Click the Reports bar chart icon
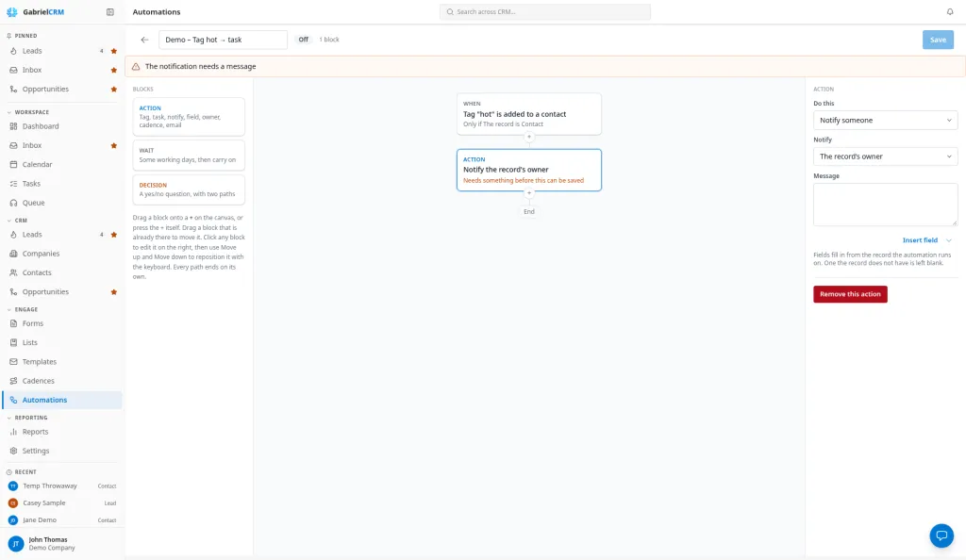The width and height of the screenshot is (966, 560). (13, 432)
